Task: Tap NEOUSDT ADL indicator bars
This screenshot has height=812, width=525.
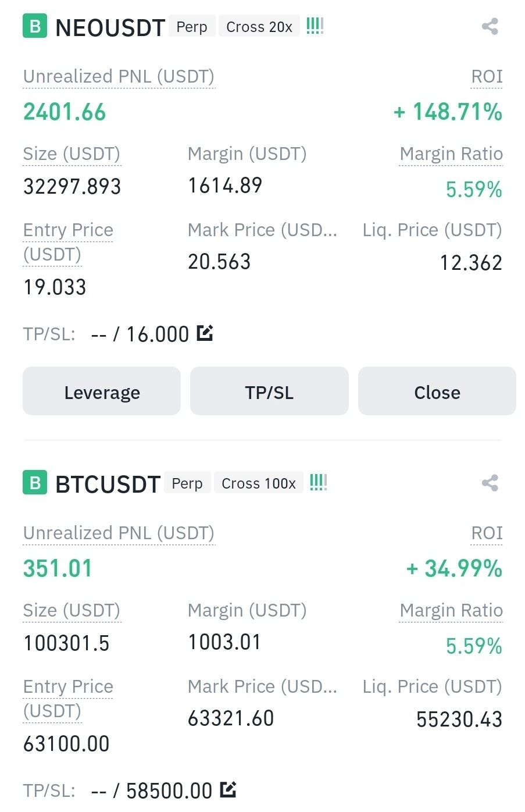Action: point(315,26)
